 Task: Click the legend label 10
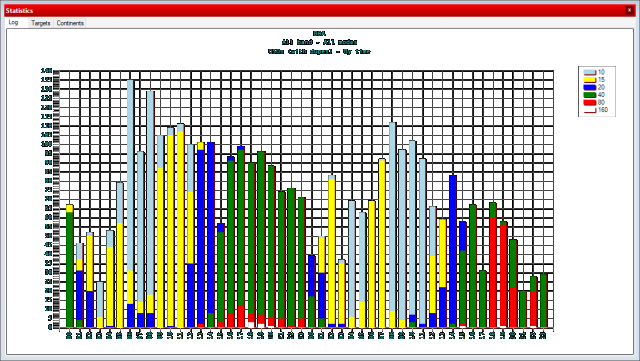coord(601,72)
